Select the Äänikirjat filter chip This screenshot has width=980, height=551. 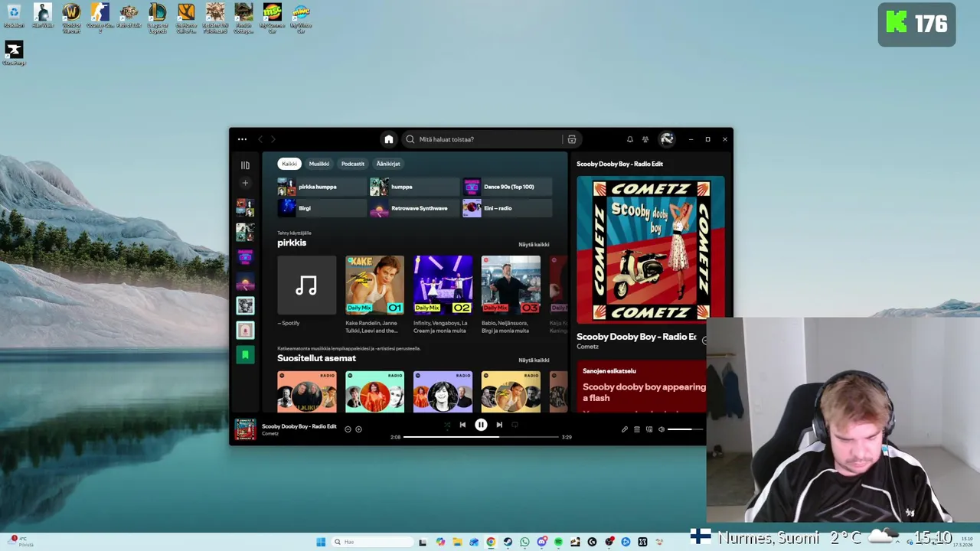[388, 164]
